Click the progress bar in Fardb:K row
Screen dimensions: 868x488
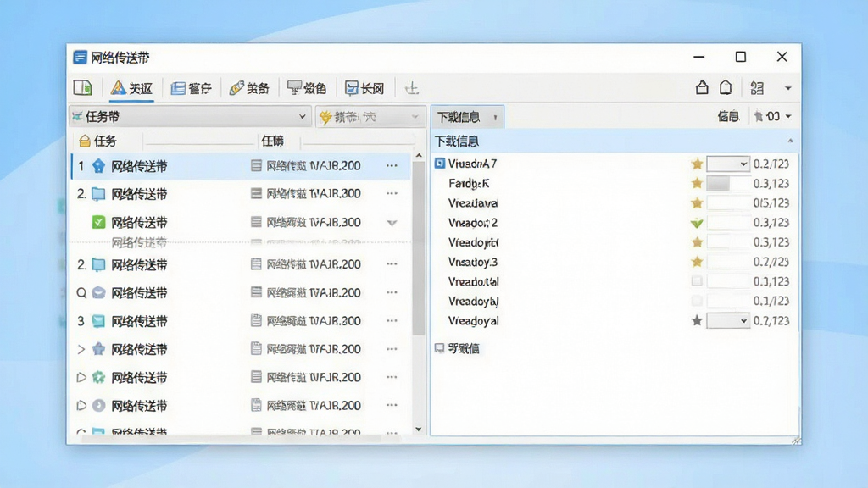pyautogui.click(x=728, y=183)
